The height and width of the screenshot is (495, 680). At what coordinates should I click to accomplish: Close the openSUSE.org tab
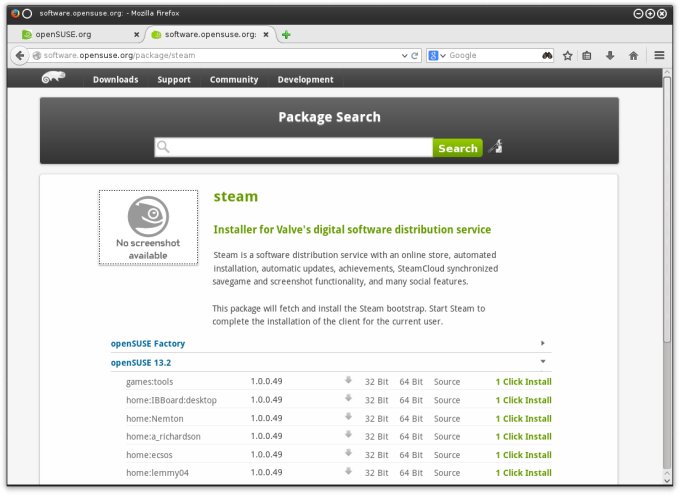click(x=137, y=34)
